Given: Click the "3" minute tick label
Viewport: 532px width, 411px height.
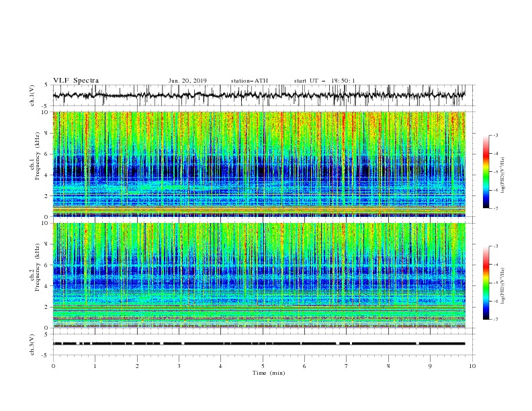Looking at the screenshot, I should pyautogui.click(x=179, y=366).
